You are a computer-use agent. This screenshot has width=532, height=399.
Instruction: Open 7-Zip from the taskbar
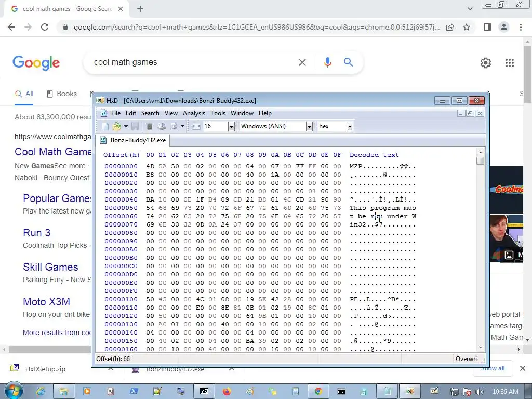point(204,392)
